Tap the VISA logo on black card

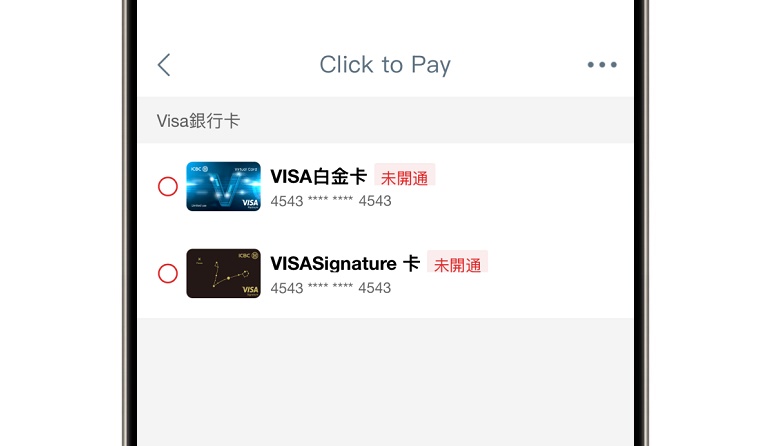pyautogui.click(x=250, y=290)
